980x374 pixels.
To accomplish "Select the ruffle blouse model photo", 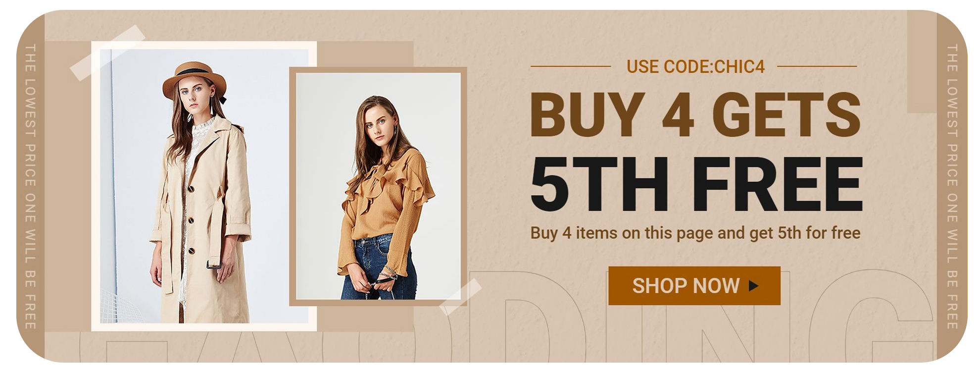I will tap(378, 186).
